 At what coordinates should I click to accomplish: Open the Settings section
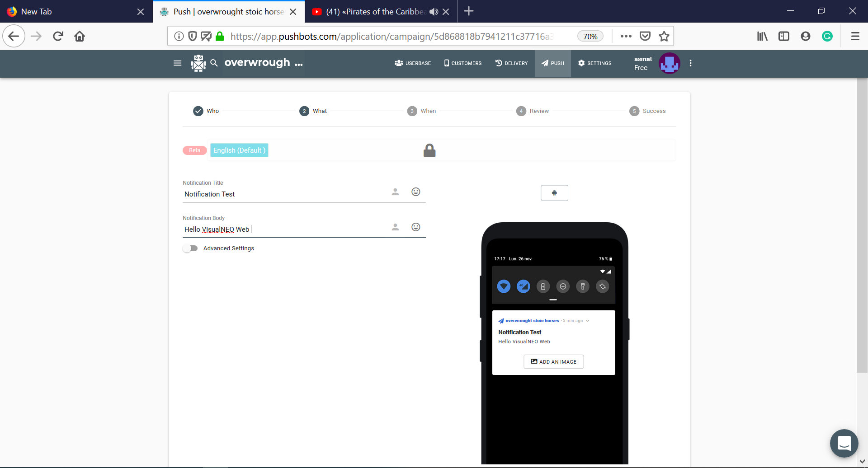pyautogui.click(x=594, y=63)
